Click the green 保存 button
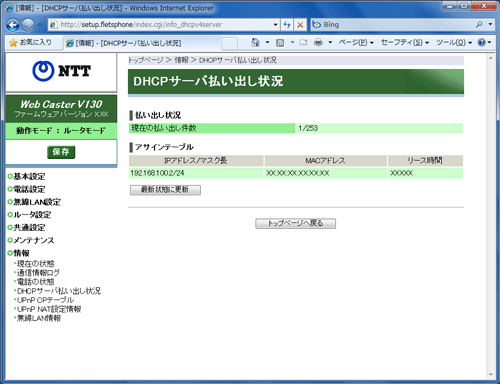Image resolution: width=500 pixels, height=384 pixels. pyautogui.click(x=61, y=152)
